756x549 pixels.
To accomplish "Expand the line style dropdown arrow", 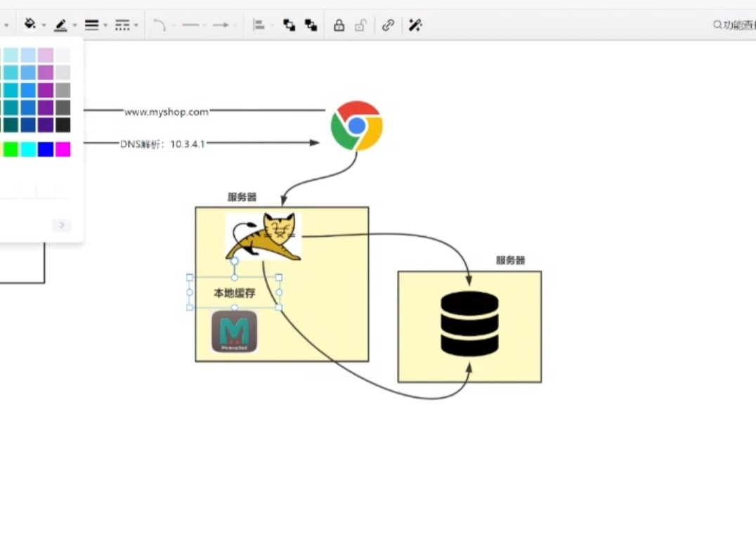I will point(136,25).
